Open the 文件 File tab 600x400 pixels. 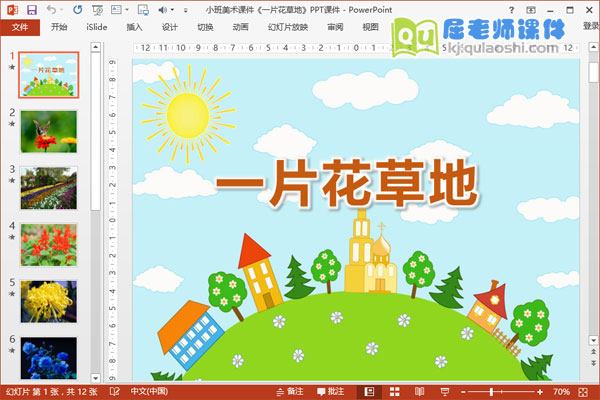(20, 27)
